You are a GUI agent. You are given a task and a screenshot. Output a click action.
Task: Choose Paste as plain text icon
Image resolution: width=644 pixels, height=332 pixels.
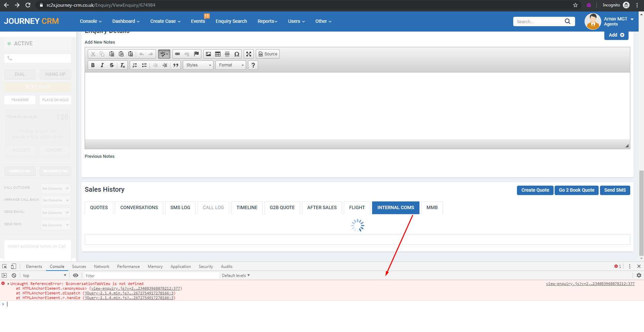(x=121, y=54)
